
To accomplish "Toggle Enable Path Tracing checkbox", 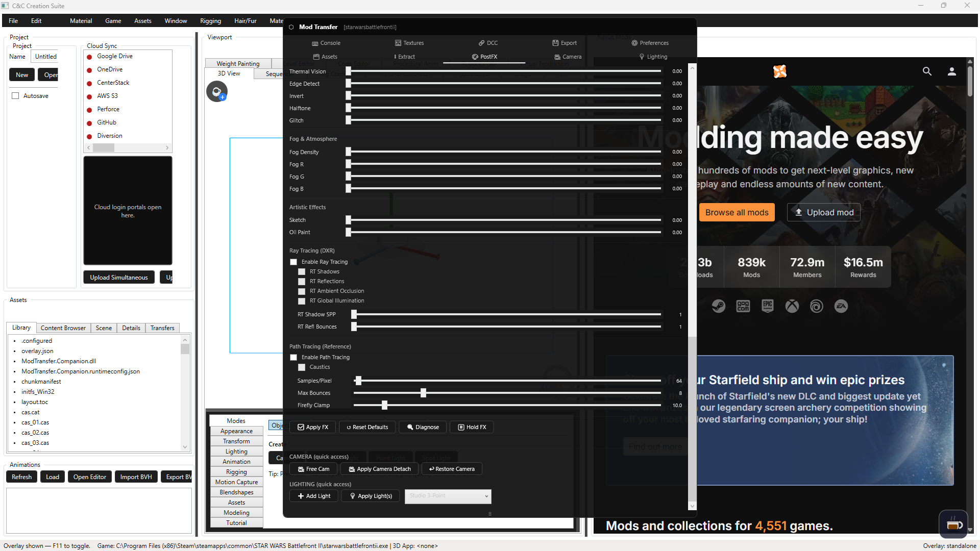I will pos(293,358).
